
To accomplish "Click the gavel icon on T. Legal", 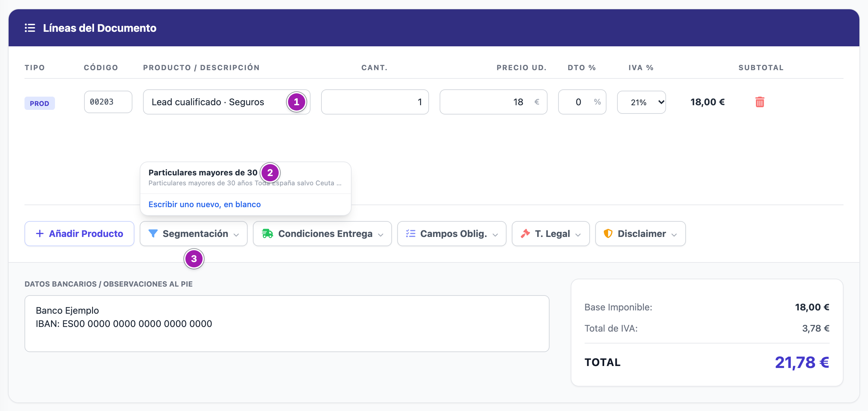I will pyautogui.click(x=525, y=233).
